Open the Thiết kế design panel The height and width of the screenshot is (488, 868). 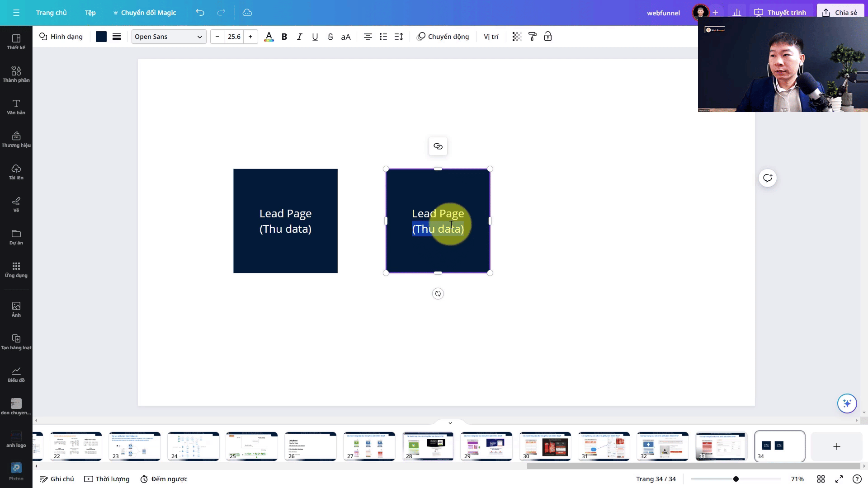[x=16, y=42]
